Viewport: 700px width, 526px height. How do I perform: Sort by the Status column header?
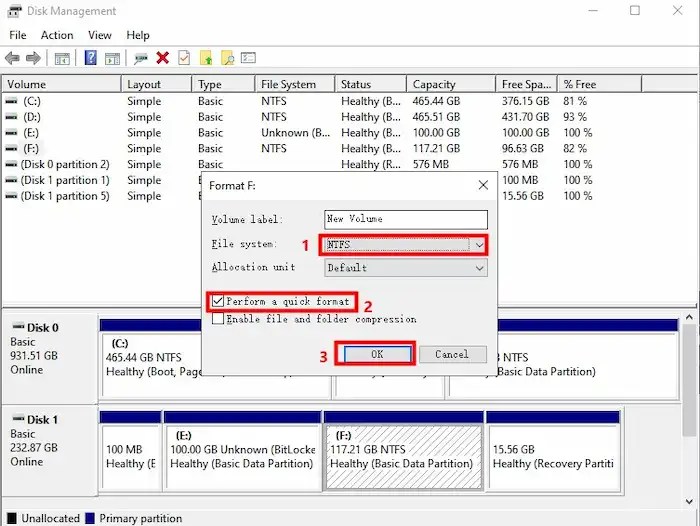click(371, 84)
